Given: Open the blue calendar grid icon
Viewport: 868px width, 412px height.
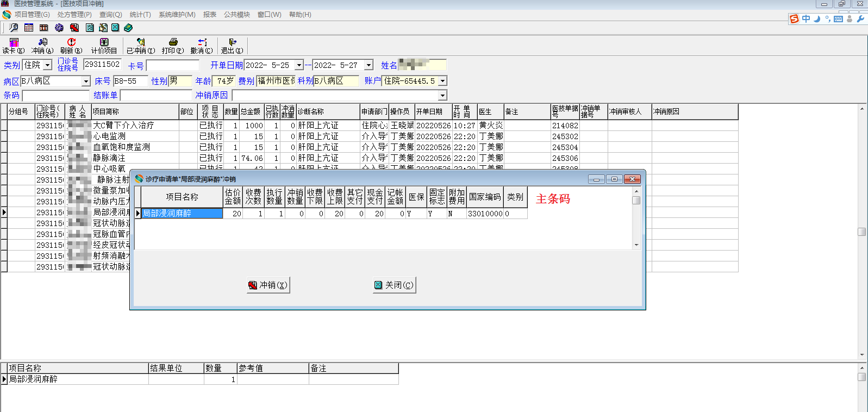Looking at the screenshot, I should coord(29,28).
